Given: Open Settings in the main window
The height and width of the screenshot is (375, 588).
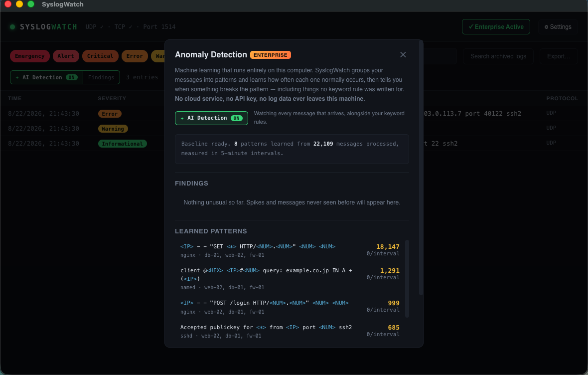Looking at the screenshot, I should 558,27.
